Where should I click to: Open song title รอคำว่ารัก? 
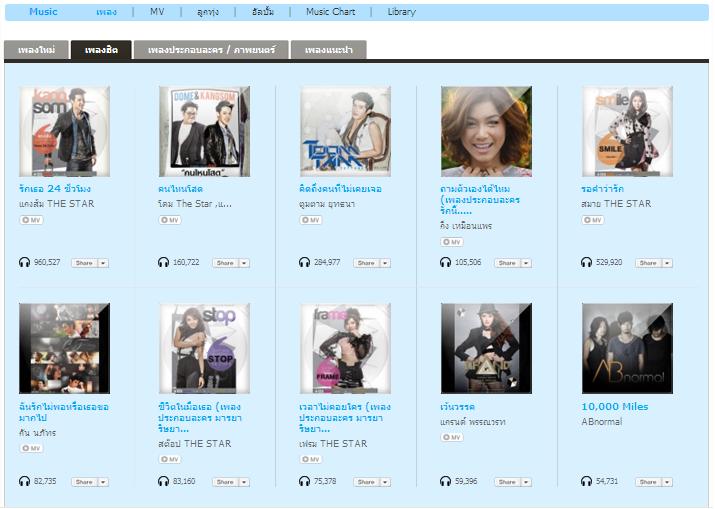tap(602, 188)
